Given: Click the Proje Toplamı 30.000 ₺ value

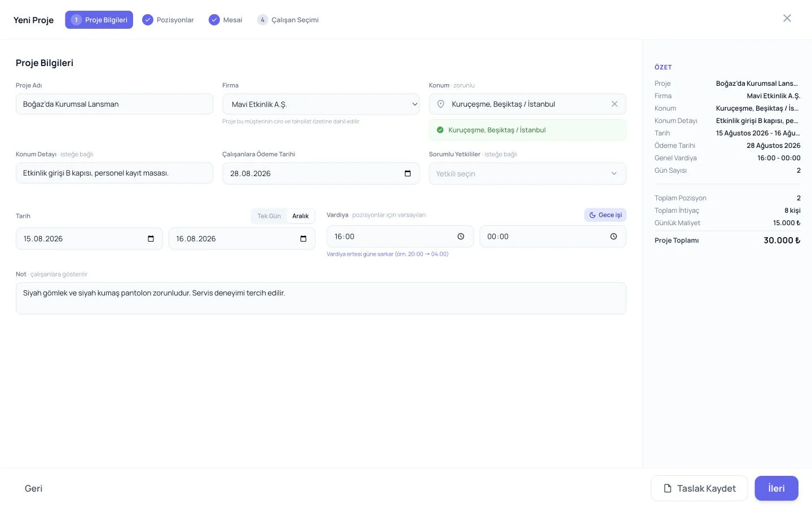Looking at the screenshot, I should tap(782, 240).
